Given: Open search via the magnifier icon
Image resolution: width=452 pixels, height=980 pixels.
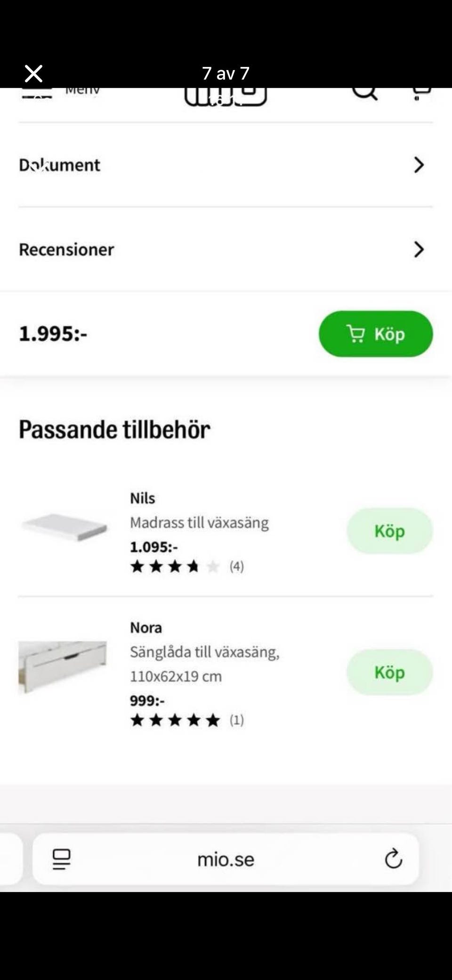Looking at the screenshot, I should click(x=365, y=92).
